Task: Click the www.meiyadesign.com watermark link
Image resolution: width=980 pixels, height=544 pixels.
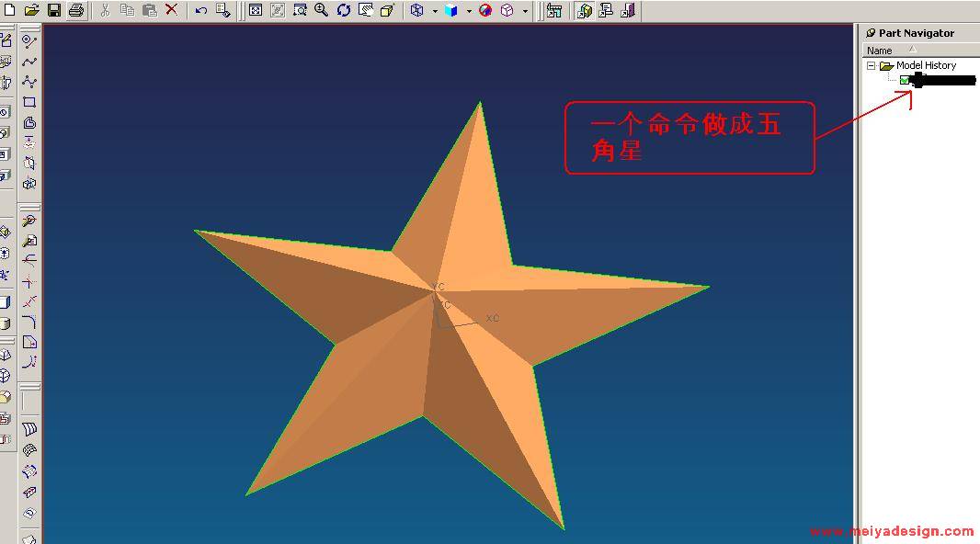Action: [891, 531]
